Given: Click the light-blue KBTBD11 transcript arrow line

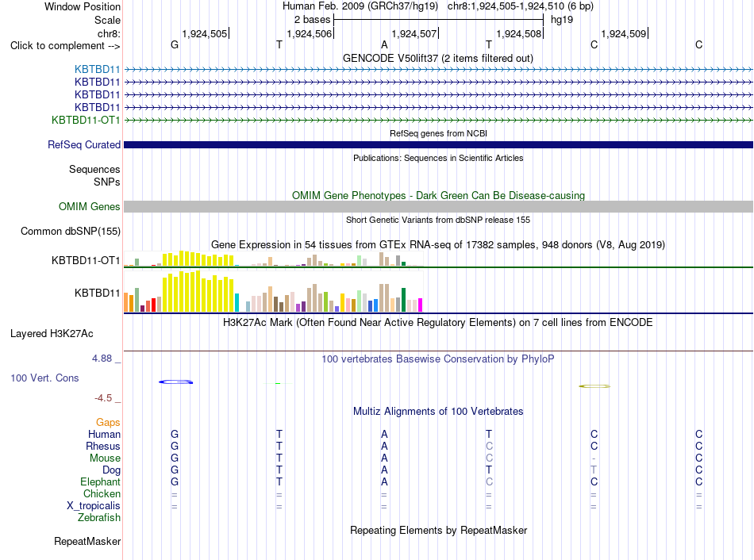Looking at the screenshot, I should click(438, 69).
